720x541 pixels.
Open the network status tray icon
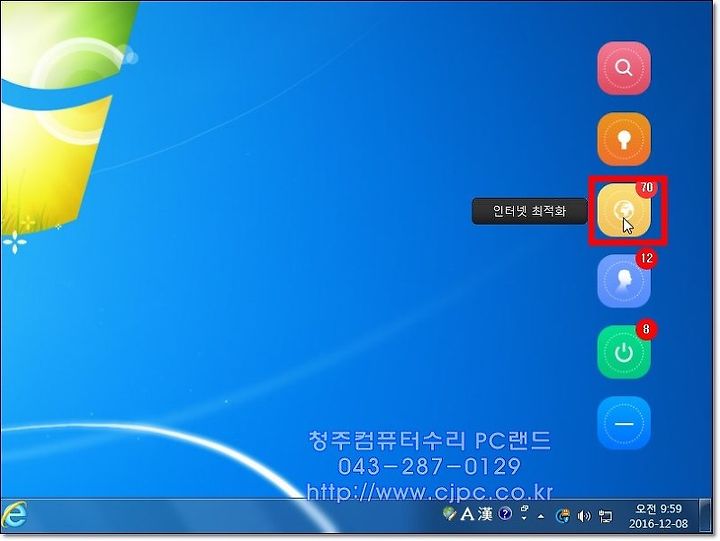point(605,516)
